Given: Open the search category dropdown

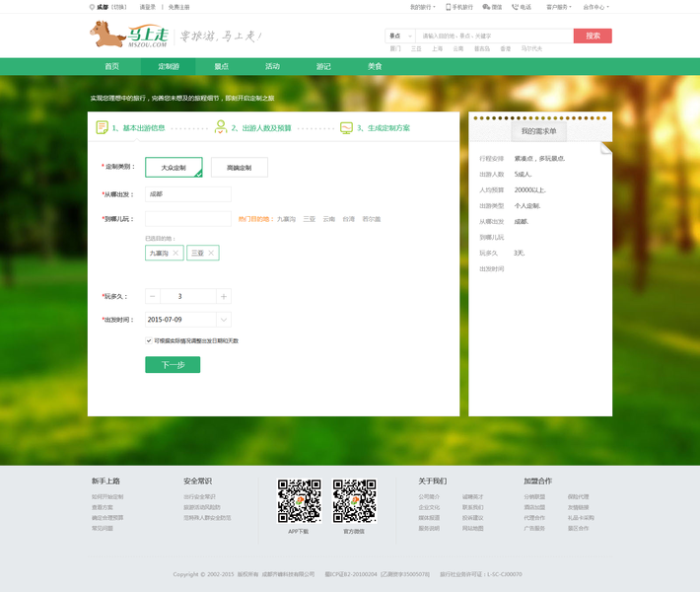Looking at the screenshot, I should 400,36.
